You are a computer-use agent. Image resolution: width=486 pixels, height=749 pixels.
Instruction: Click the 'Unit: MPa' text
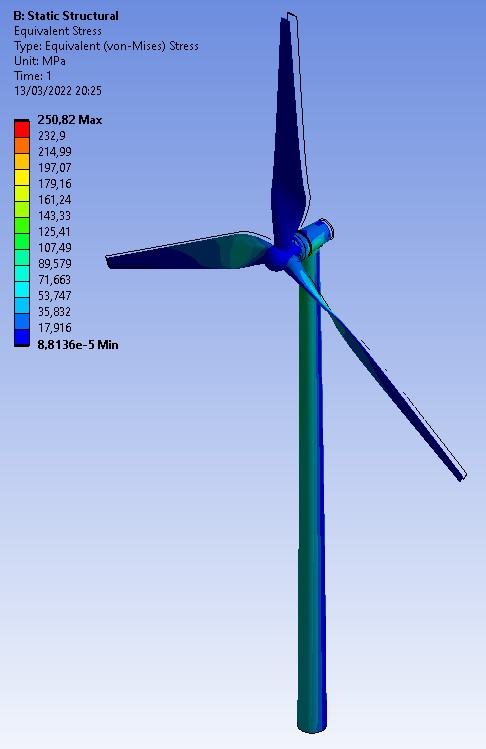40,61
